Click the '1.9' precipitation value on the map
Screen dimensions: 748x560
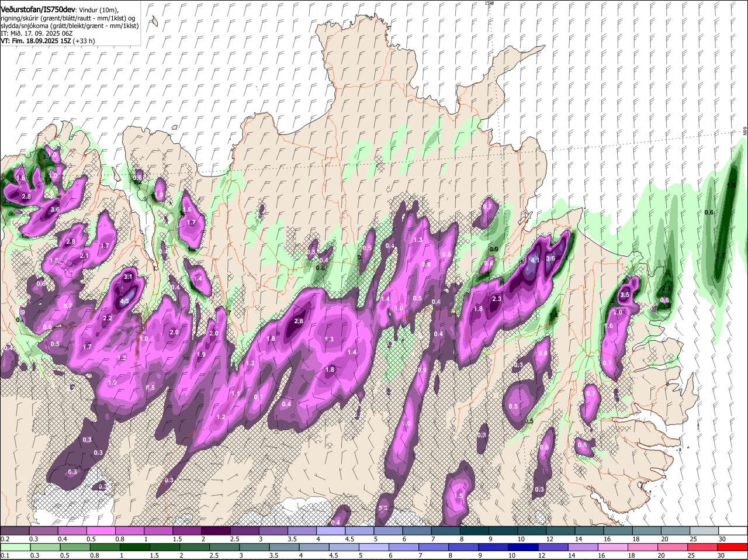201,355
